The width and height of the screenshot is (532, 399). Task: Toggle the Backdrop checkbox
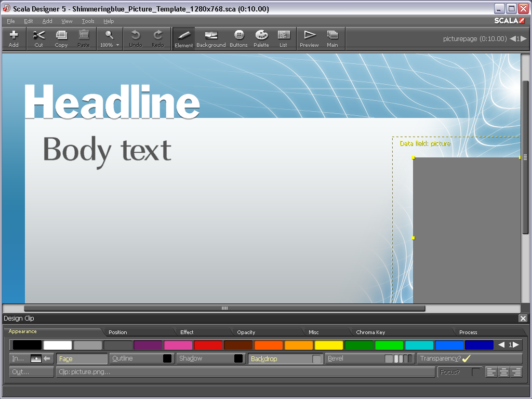click(x=316, y=358)
